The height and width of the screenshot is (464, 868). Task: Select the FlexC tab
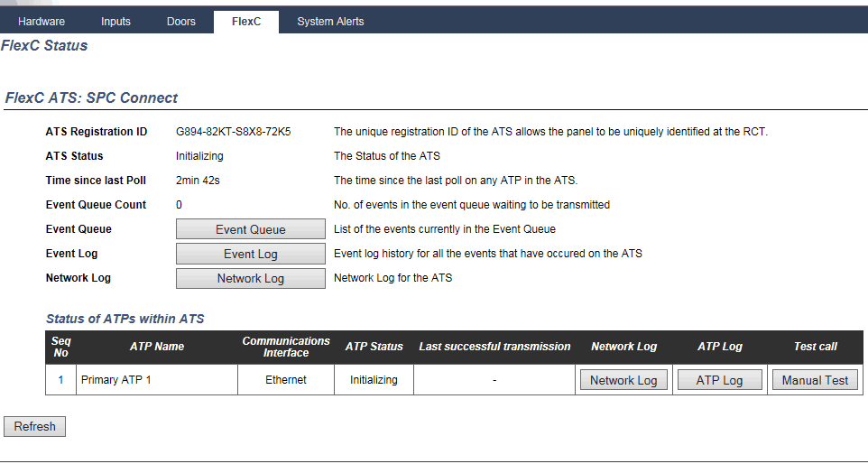(x=245, y=22)
